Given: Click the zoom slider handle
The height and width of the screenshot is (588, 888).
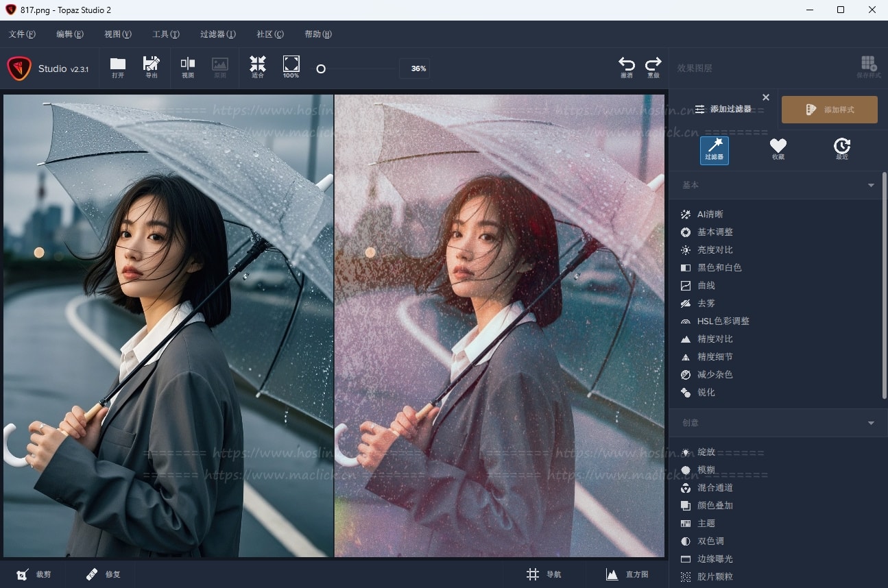Looking at the screenshot, I should click(x=320, y=69).
